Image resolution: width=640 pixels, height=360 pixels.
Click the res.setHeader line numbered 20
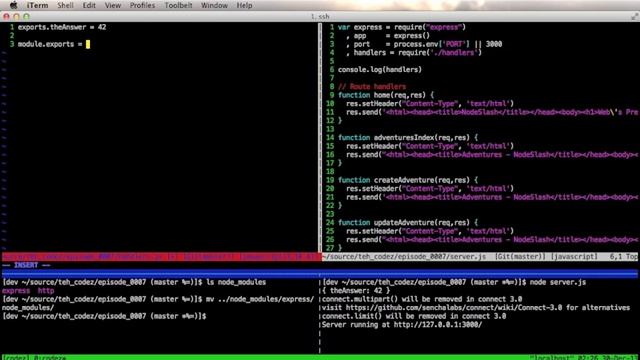(430, 189)
